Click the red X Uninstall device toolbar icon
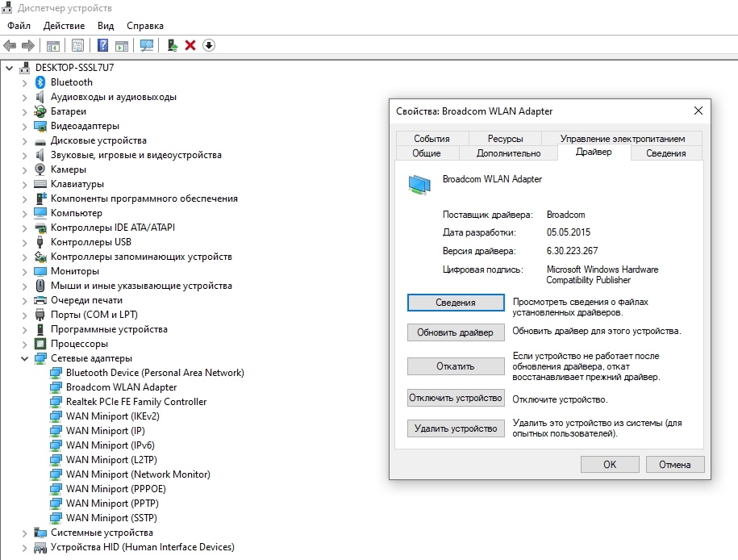The image size is (738, 560). tap(190, 45)
